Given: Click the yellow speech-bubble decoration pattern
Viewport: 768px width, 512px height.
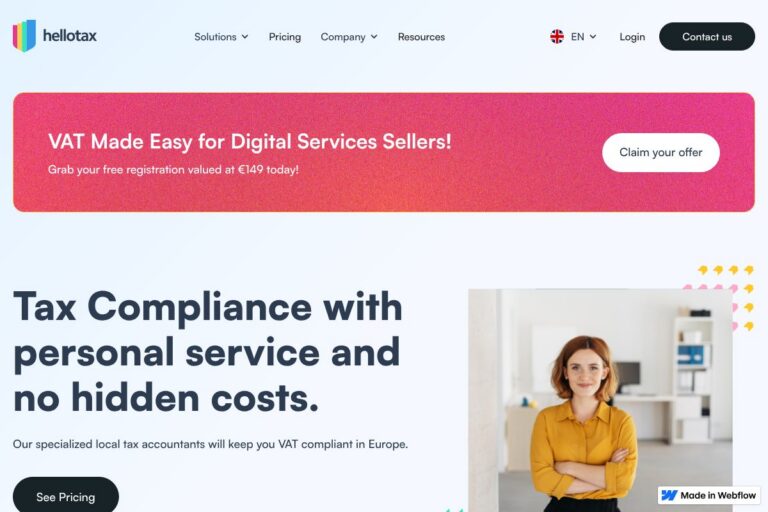Looking at the screenshot, I should (x=726, y=298).
